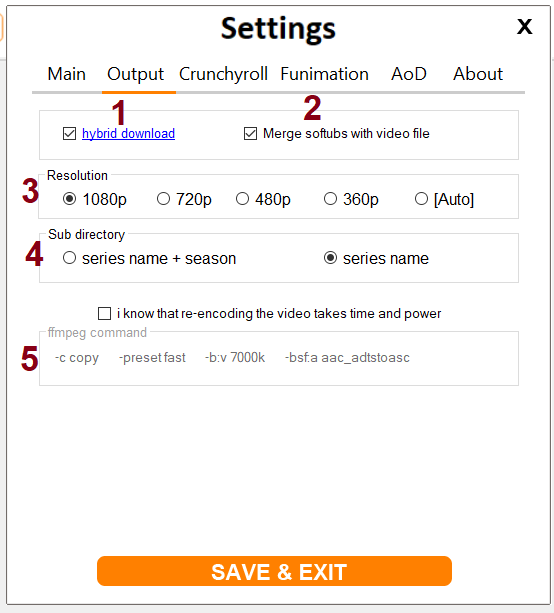Close the Settings dialog with the X

point(524,27)
